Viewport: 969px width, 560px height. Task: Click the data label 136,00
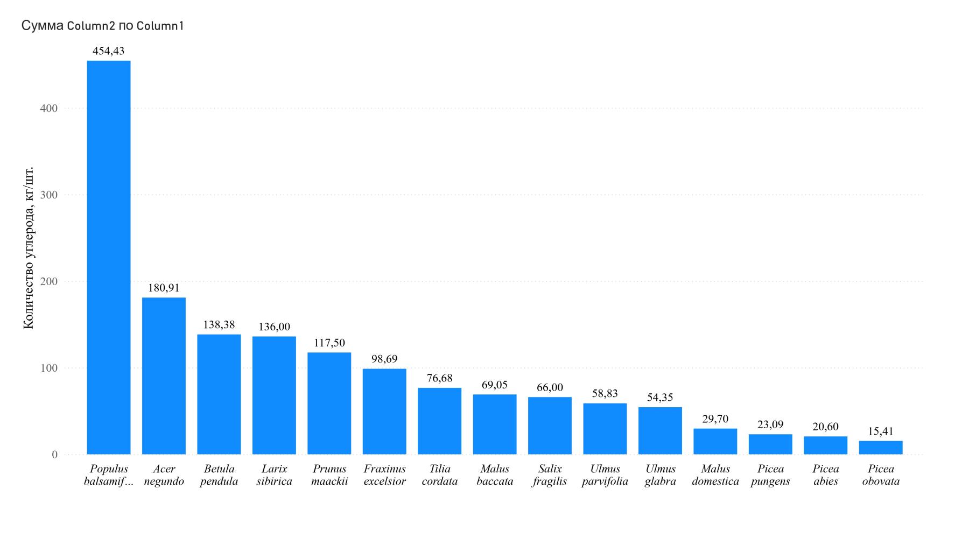274,327
